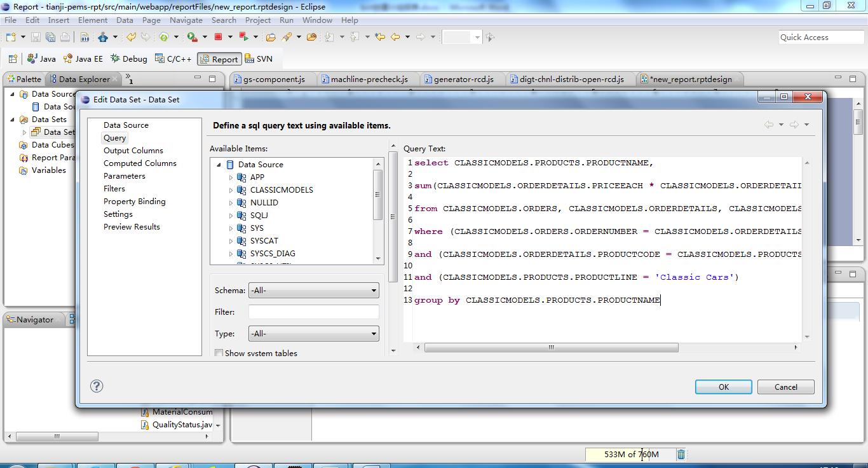The height and width of the screenshot is (468, 868).
Task: Select the Output Columns page
Action: (x=133, y=150)
